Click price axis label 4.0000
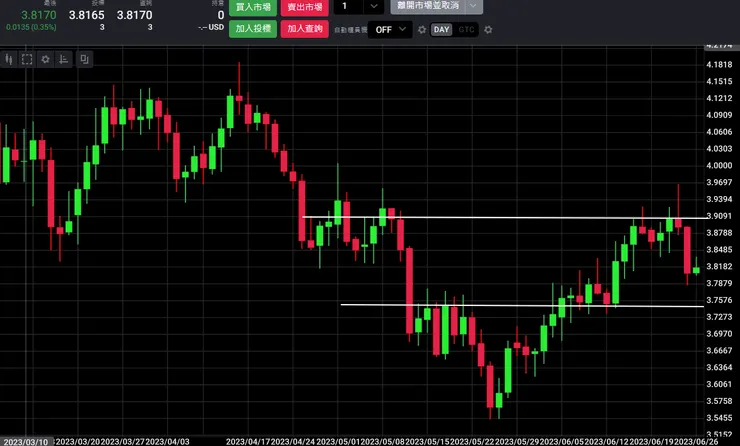The image size is (740, 446). (719, 166)
